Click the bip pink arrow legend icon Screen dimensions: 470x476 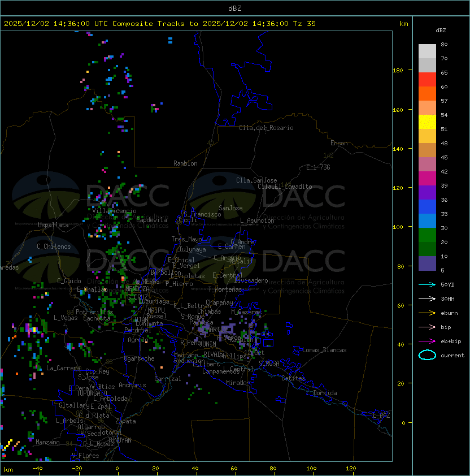(x=427, y=327)
